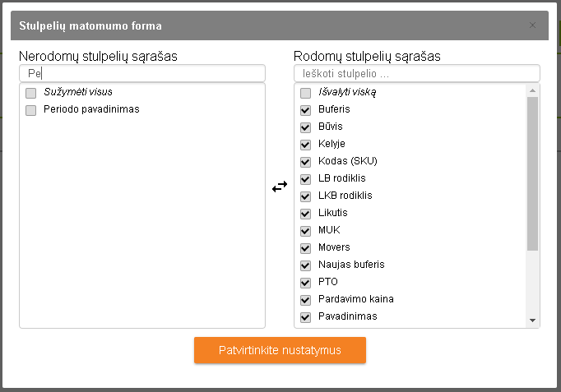Viewport: 561px width, 392px height.
Task: Uncheck the Būvis column checkbox
Action: (x=306, y=127)
